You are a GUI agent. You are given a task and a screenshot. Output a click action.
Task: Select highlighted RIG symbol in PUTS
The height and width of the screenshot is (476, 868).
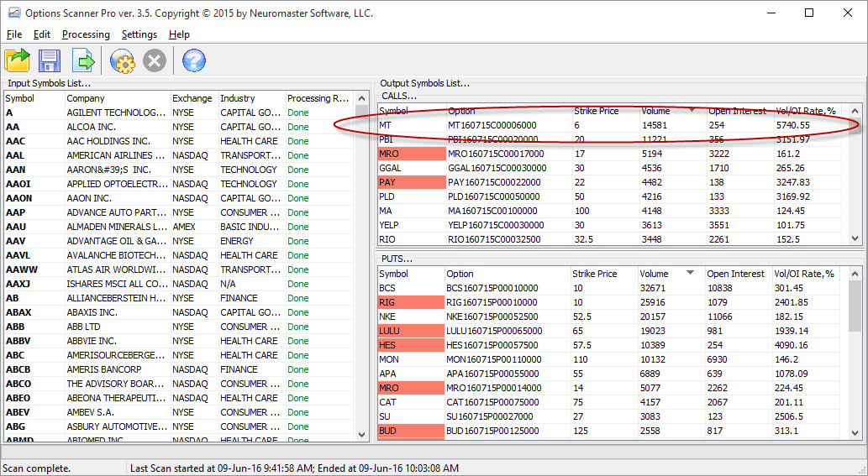[x=411, y=302]
